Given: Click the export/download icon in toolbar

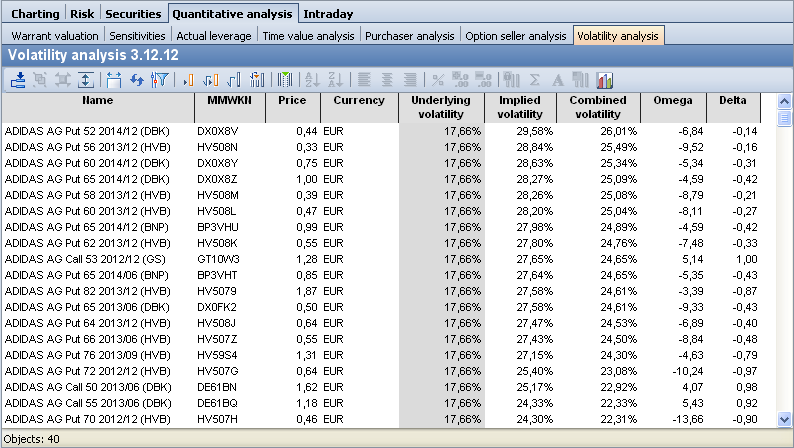Looking at the screenshot, I should [x=18, y=80].
